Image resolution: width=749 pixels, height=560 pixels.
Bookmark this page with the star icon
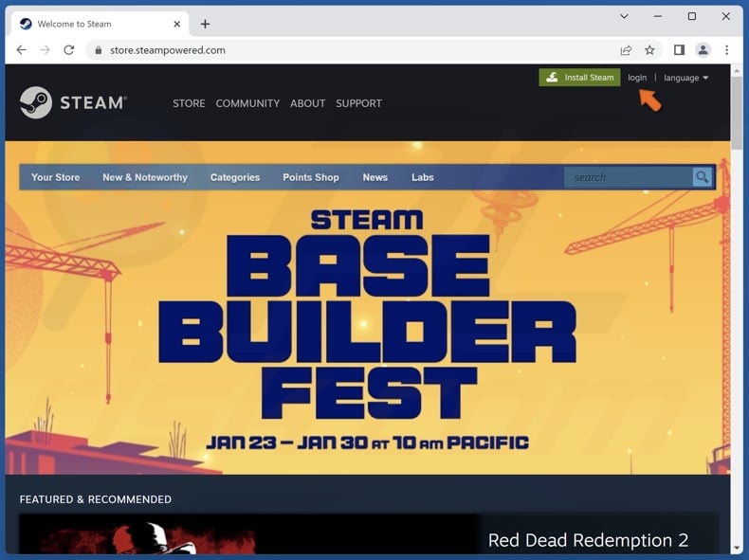pyautogui.click(x=649, y=50)
